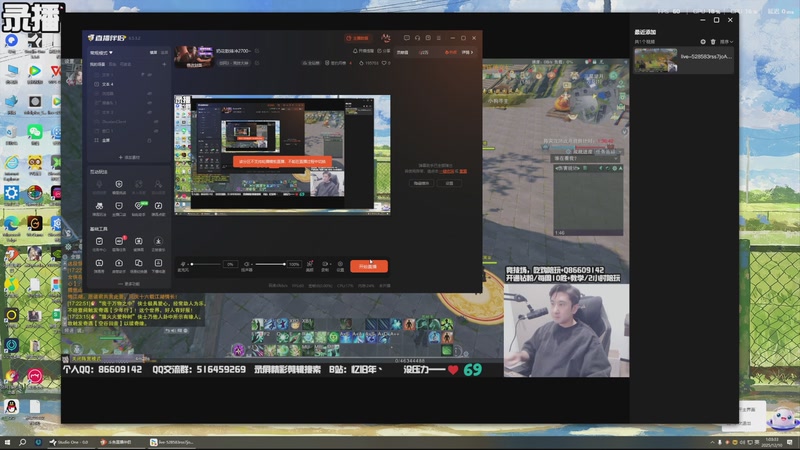Image resolution: width=800 pixels, height=450 pixels.
Task: Open the shield icon in the interactive tools' second row
Action: [x=119, y=207]
